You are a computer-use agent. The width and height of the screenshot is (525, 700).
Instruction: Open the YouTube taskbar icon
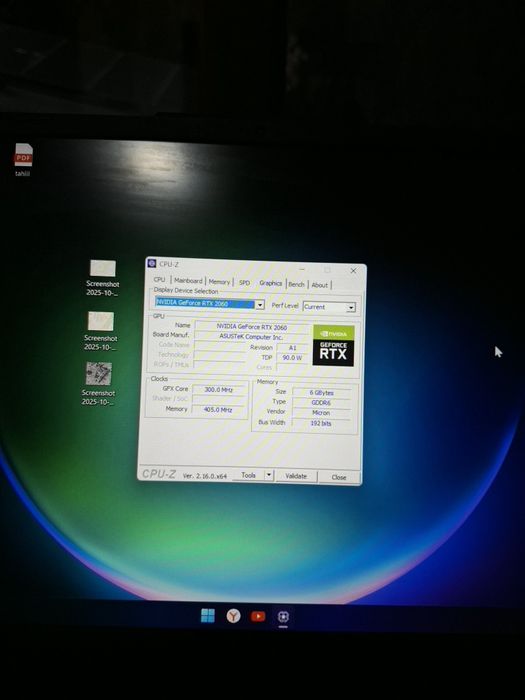258,617
